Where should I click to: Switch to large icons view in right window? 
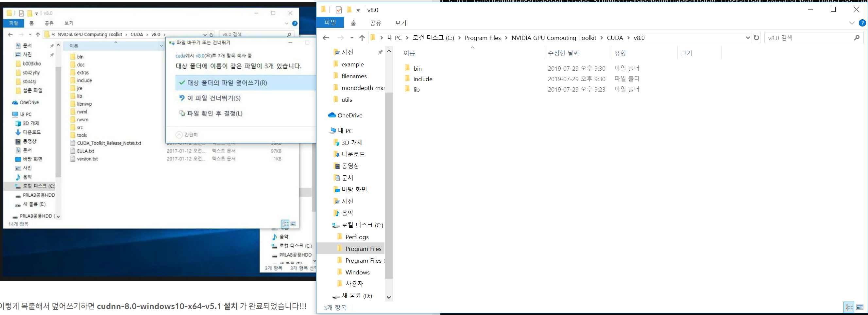coord(859,307)
